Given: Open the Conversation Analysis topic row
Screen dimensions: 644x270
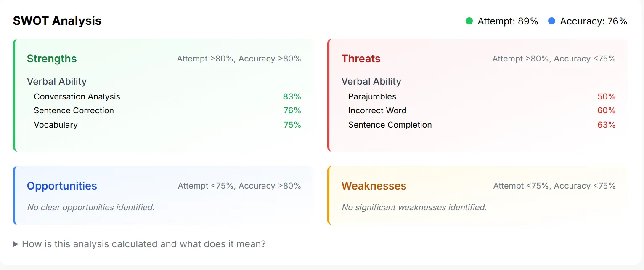Looking at the screenshot, I should tap(167, 96).
